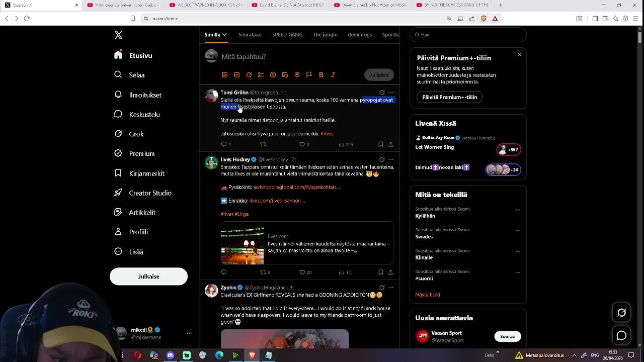The image size is (644, 362).
Task: Click the X logo in the sidebar
Action: tap(118, 35)
